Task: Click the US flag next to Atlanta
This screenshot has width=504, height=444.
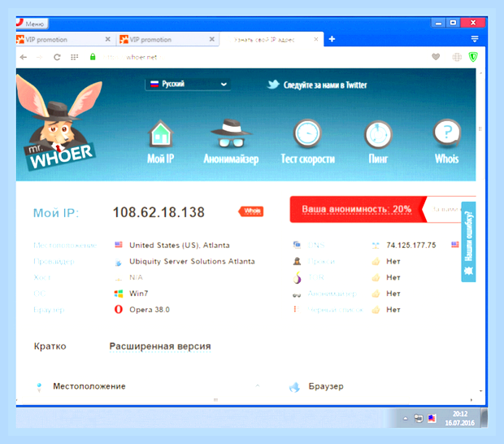Action: (119, 245)
